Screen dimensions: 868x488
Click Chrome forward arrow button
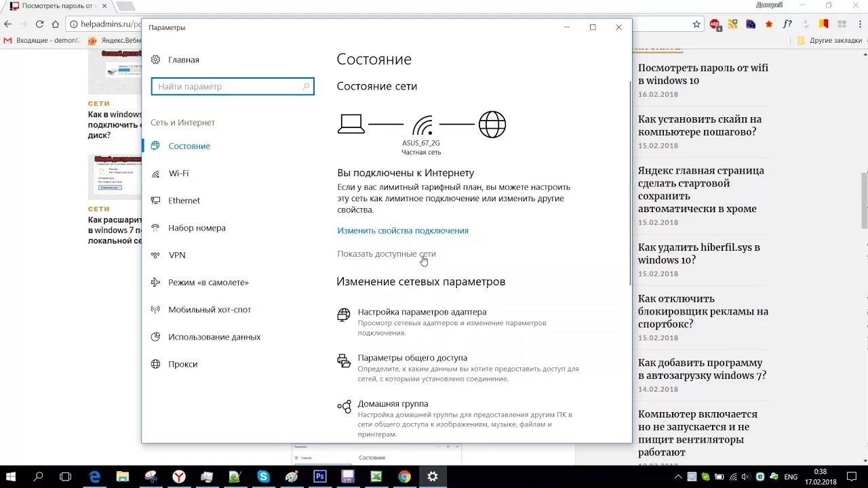[24, 24]
